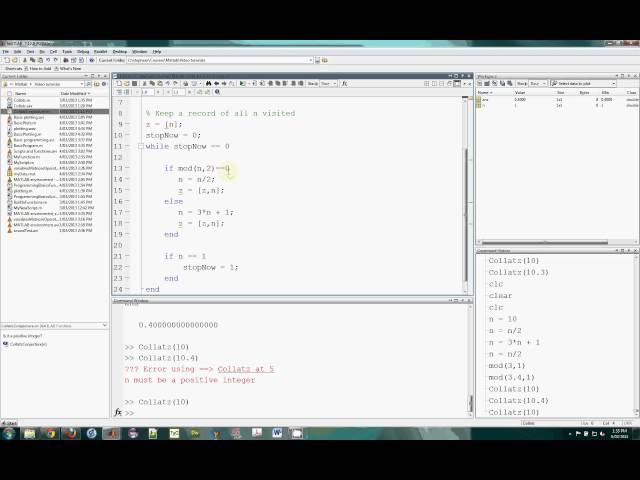Click the Date Modified column header
This screenshot has height=480, width=640.
coord(75,93)
